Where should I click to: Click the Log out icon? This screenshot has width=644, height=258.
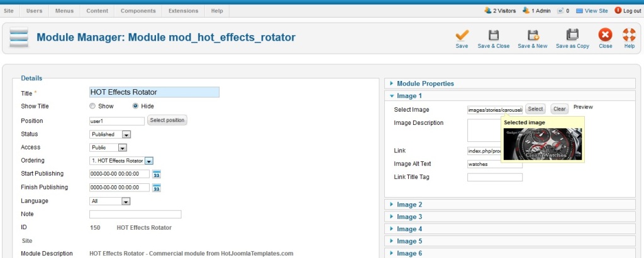618,11
